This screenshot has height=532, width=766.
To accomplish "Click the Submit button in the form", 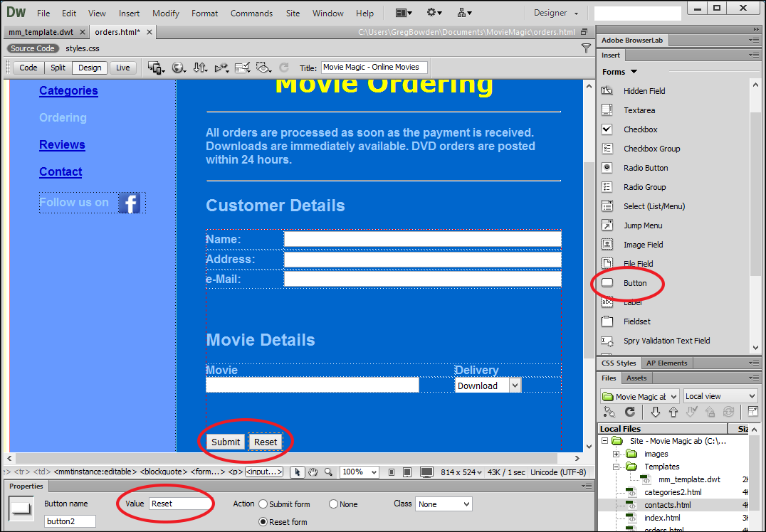I will [226, 442].
